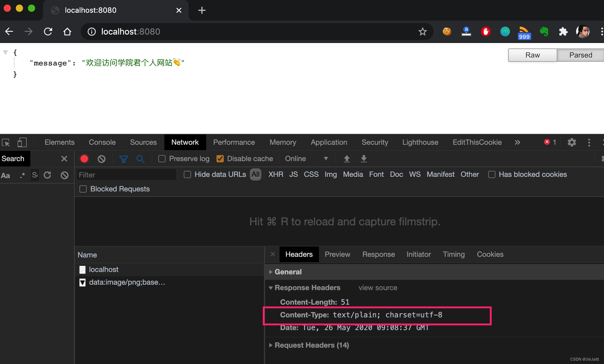Select the inspect element cursor tool
The width and height of the screenshot is (604, 364).
(6, 142)
